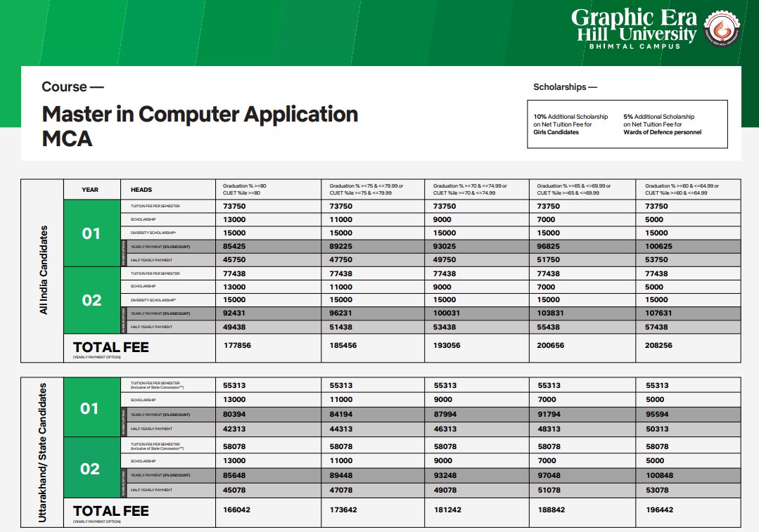Click the All India Candidates vertical label
Viewport: 759px width, 532px height.
point(44,269)
